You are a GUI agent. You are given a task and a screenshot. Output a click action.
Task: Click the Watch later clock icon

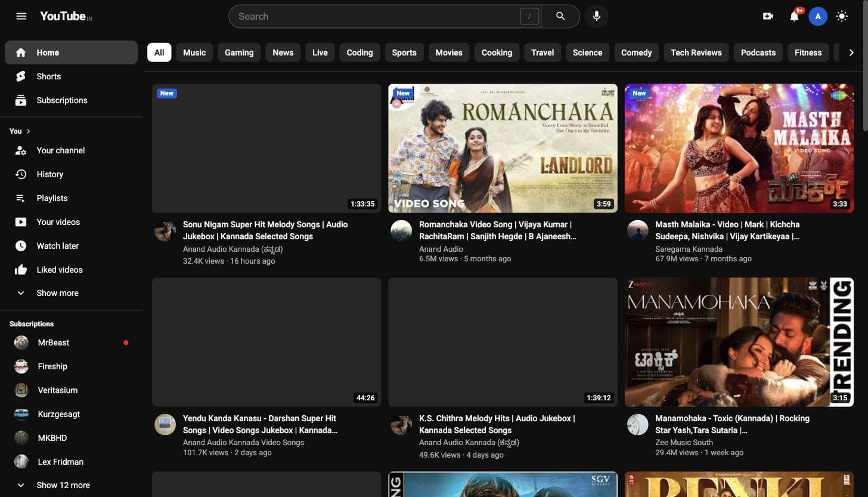(21, 246)
